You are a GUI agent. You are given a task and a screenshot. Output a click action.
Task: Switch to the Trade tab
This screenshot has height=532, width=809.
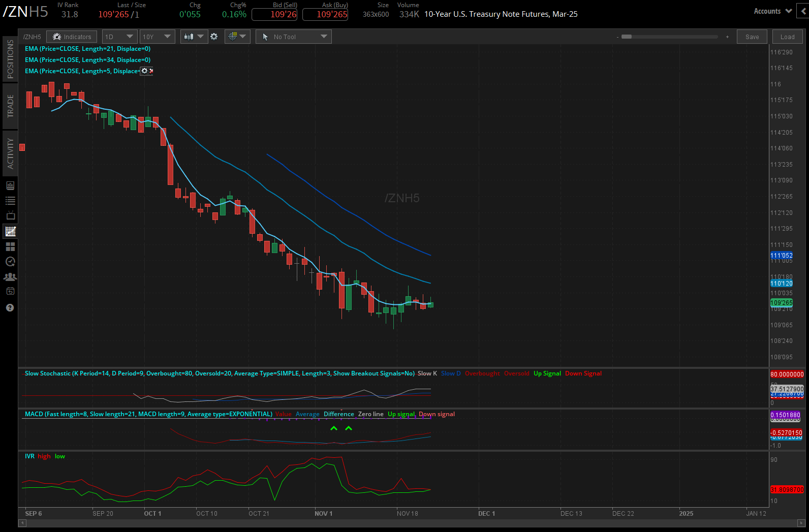10,106
